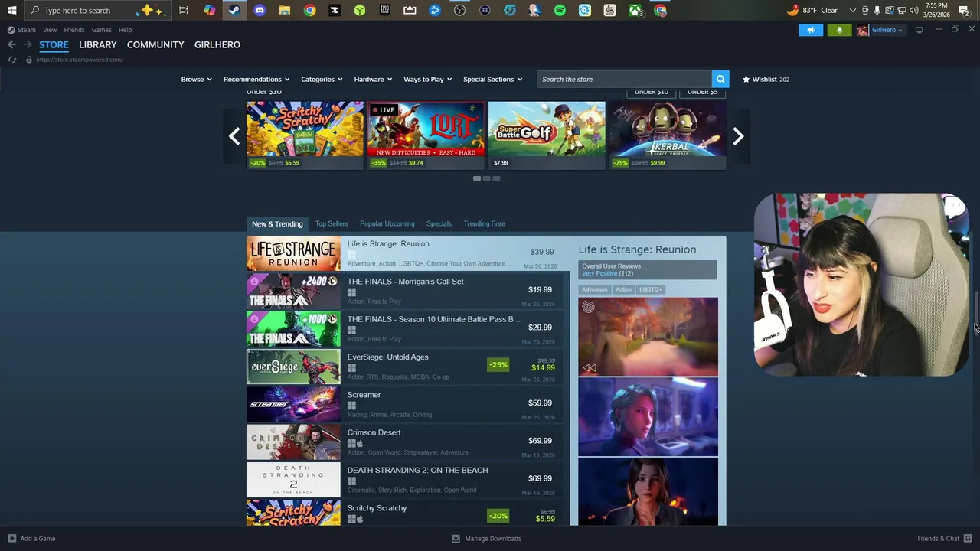Open the Screamer game row

tap(404, 404)
